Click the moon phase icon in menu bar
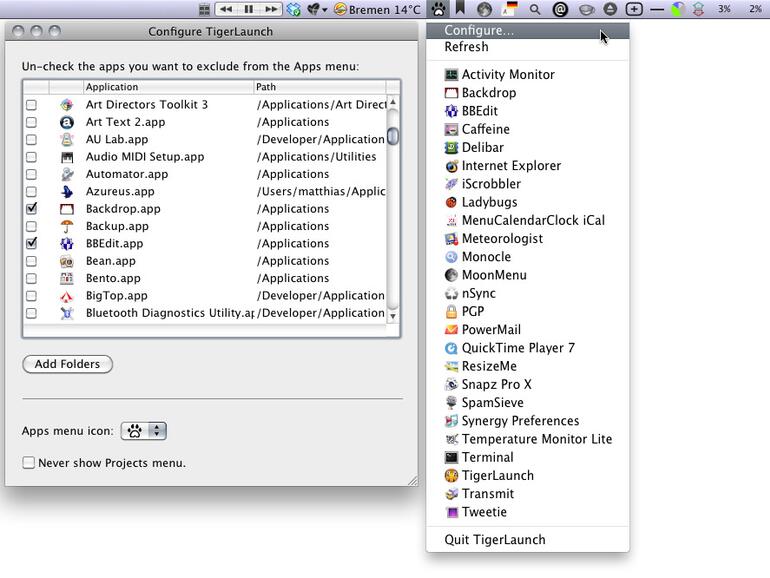The image size is (770, 578). 484,9
